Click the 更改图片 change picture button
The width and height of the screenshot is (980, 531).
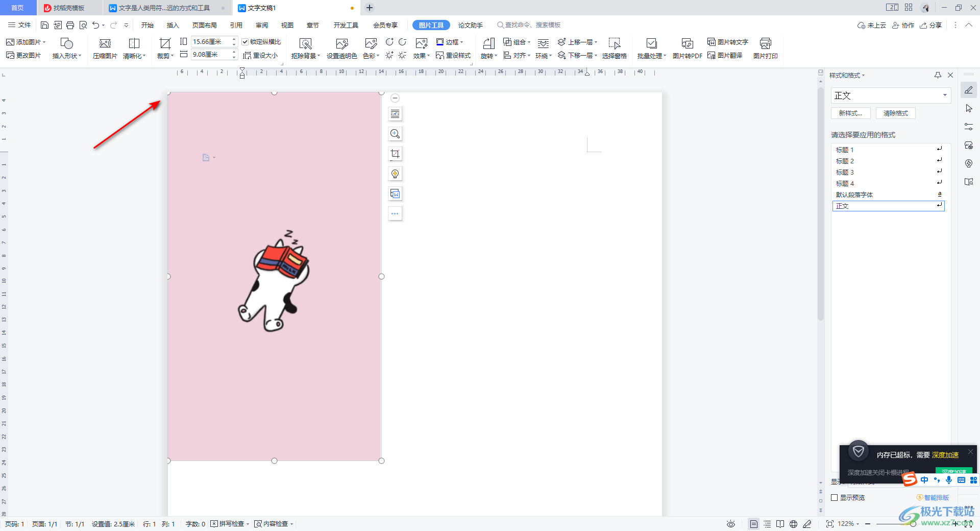(x=23, y=55)
